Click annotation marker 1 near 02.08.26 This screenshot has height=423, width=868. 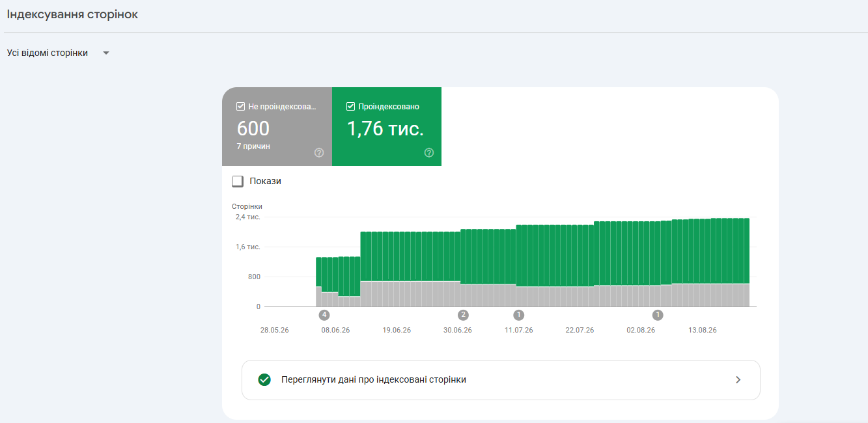coord(658,315)
